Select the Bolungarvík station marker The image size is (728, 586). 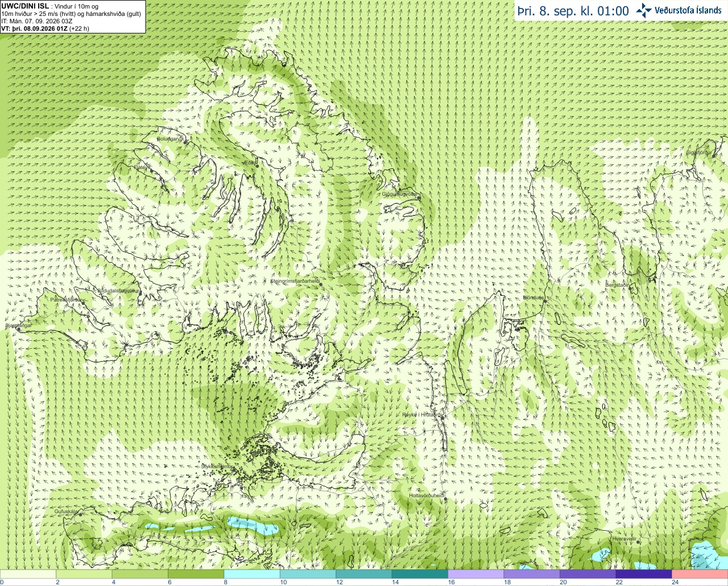[185, 142]
